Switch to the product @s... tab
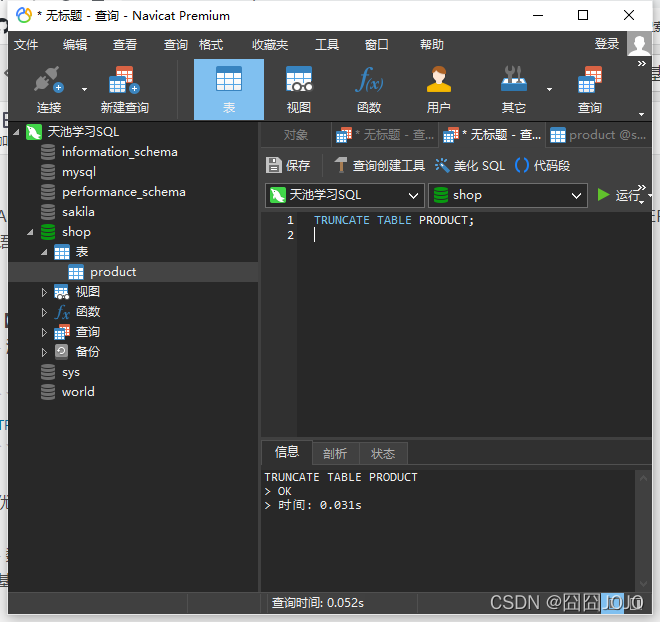The image size is (660, 622). point(598,135)
